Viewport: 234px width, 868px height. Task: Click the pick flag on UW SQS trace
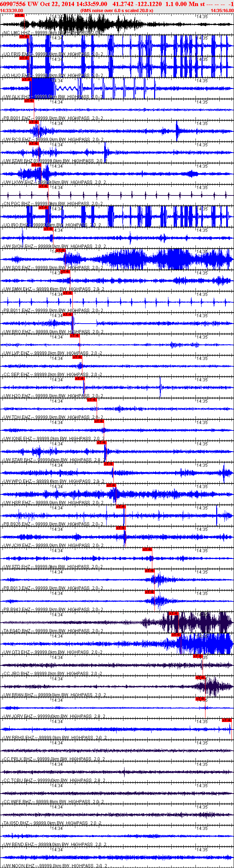point(61,250)
